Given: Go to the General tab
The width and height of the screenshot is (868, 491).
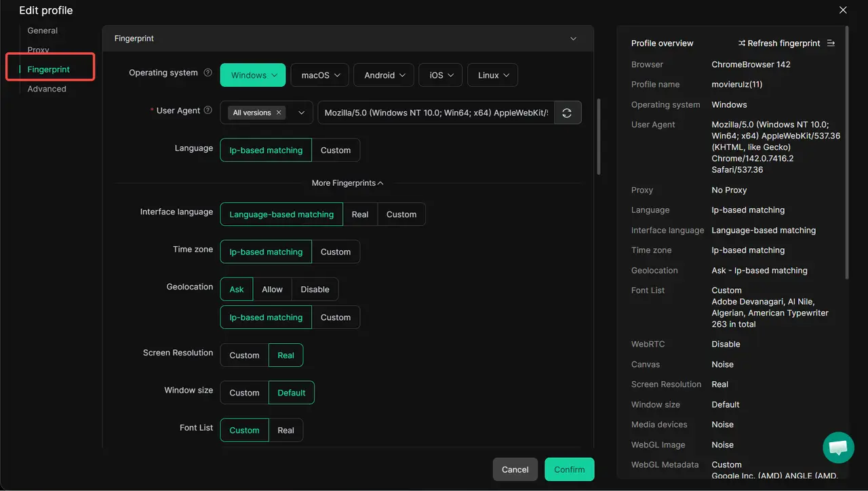Looking at the screenshot, I should [x=42, y=31].
